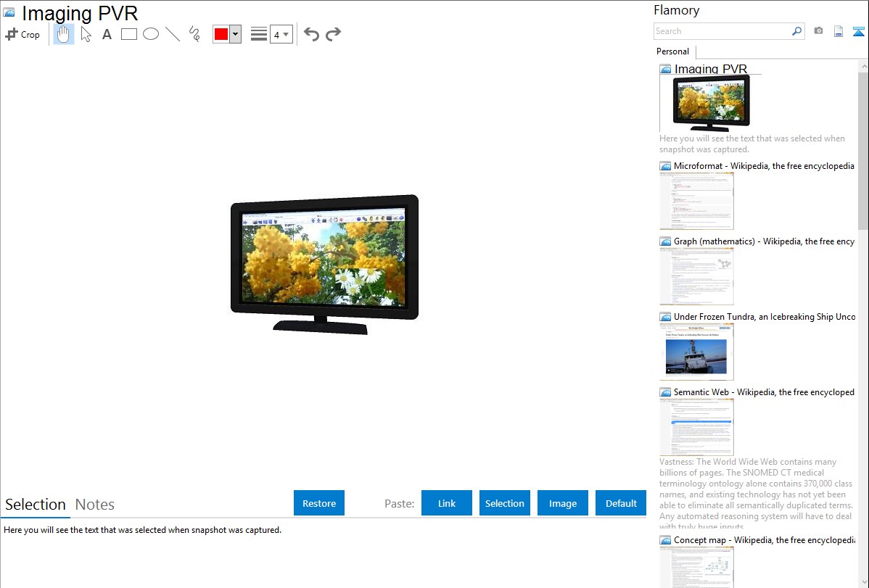869x588 pixels.
Task: Pick the ellipse drawing tool
Action: click(151, 34)
